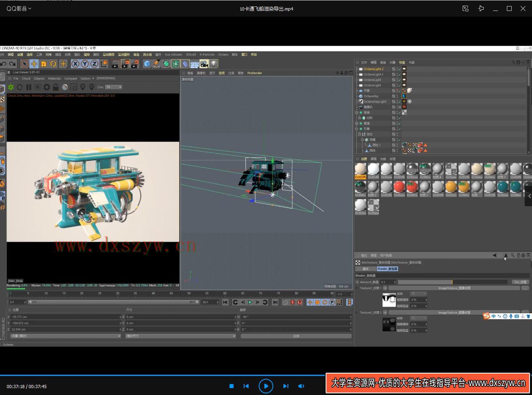The image size is (532, 395).
Task: Toggle visibility dots for OctaneSky row
Action: coord(397,96)
